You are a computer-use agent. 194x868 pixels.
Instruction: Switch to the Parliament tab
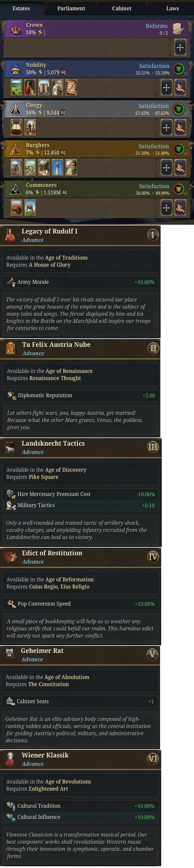pos(71,8)
